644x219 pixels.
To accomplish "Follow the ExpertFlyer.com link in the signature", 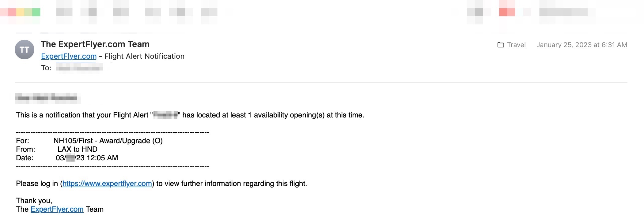I will pyautogui.click(x=57, y=209).
